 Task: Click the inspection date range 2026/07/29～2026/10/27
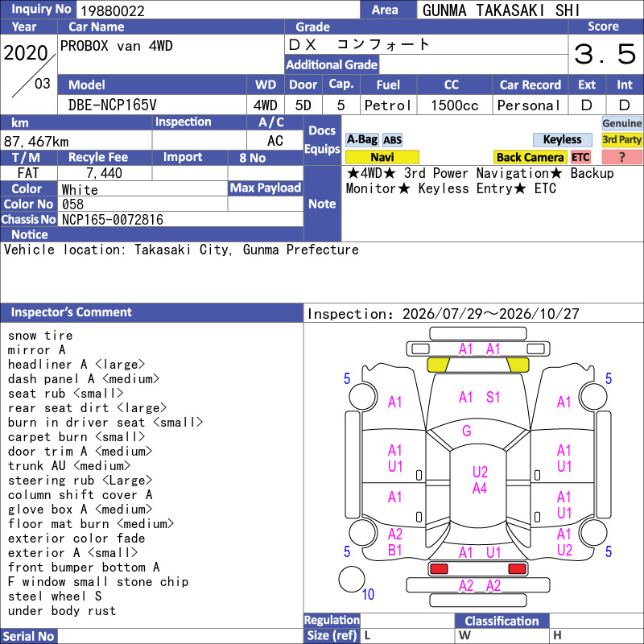pos(490,314)
